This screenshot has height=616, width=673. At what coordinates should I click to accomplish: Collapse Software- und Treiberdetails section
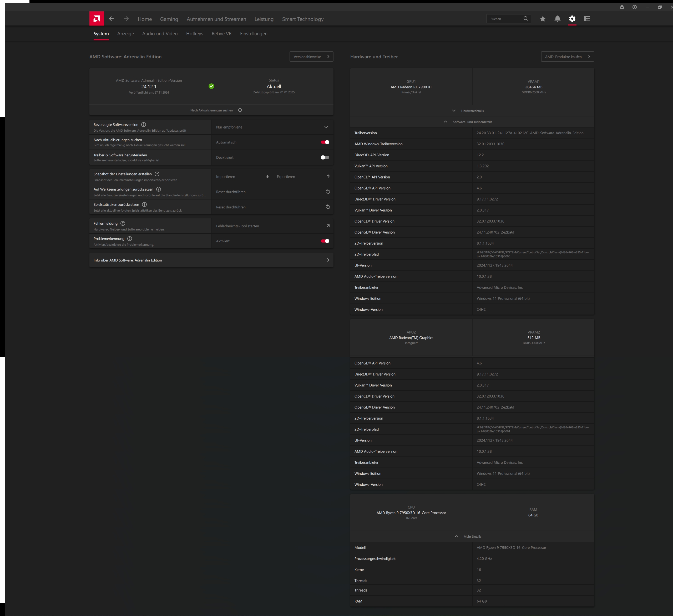[472, 122]
